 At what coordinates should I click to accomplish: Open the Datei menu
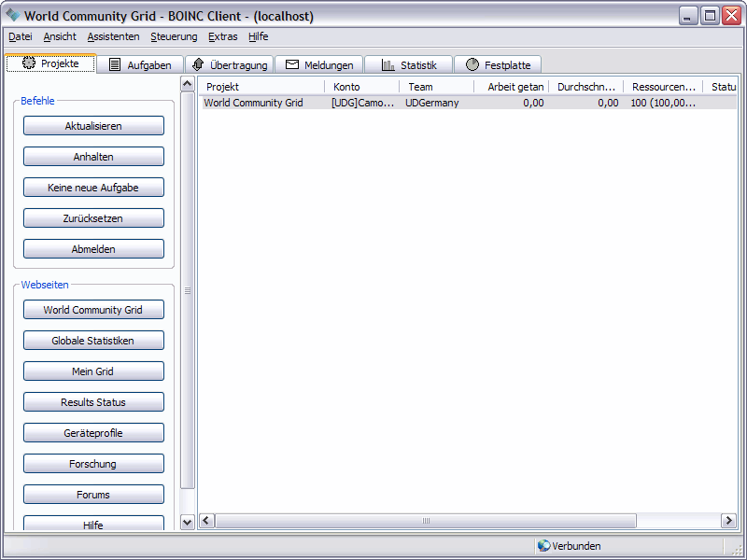21,36
